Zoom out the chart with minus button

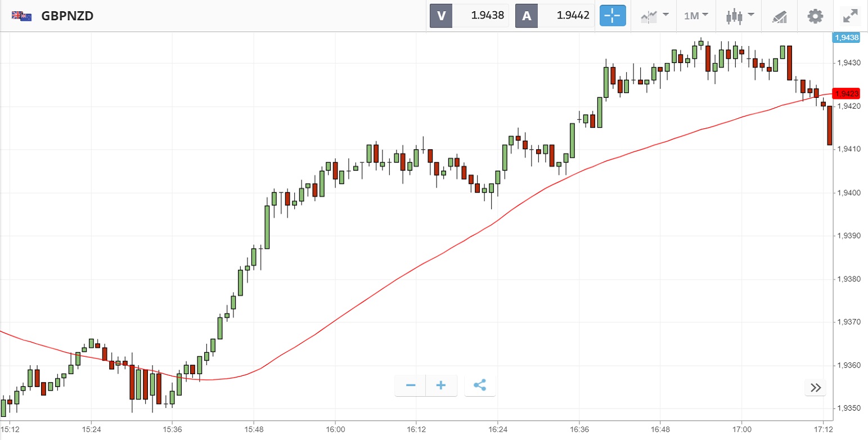pos(411,385)
